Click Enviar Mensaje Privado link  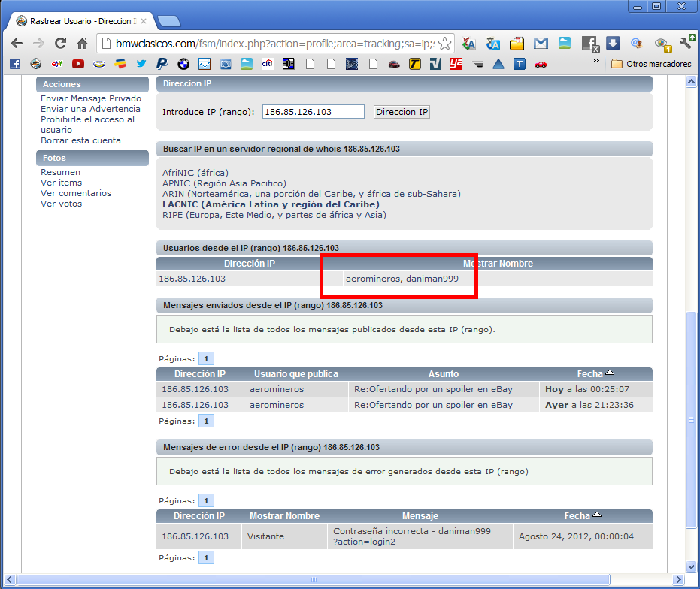pos(91,98)
